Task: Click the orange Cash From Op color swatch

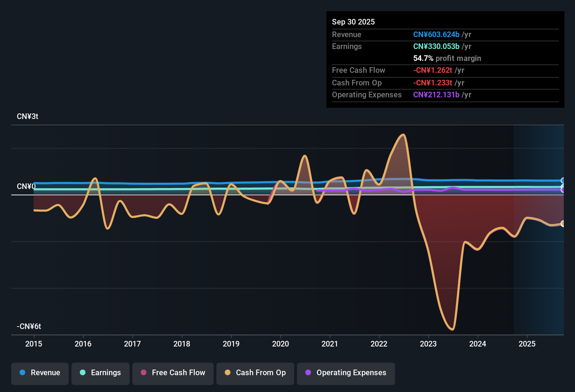Action: [x=228, y=373]
